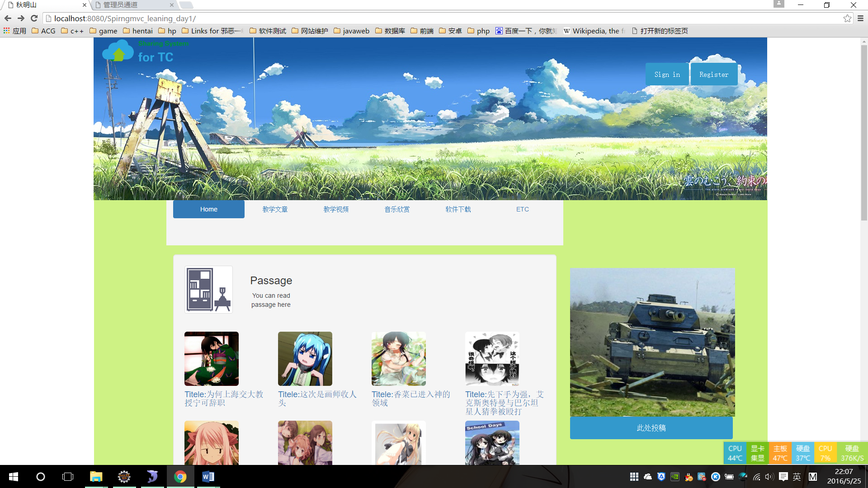
Task: Click the Register button
Action: tap(714, 75)
